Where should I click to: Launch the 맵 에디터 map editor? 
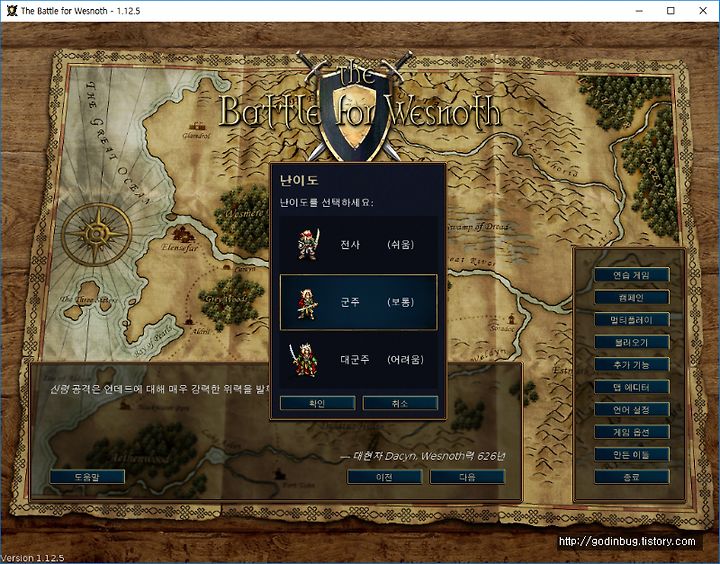[x=632, y=387]
